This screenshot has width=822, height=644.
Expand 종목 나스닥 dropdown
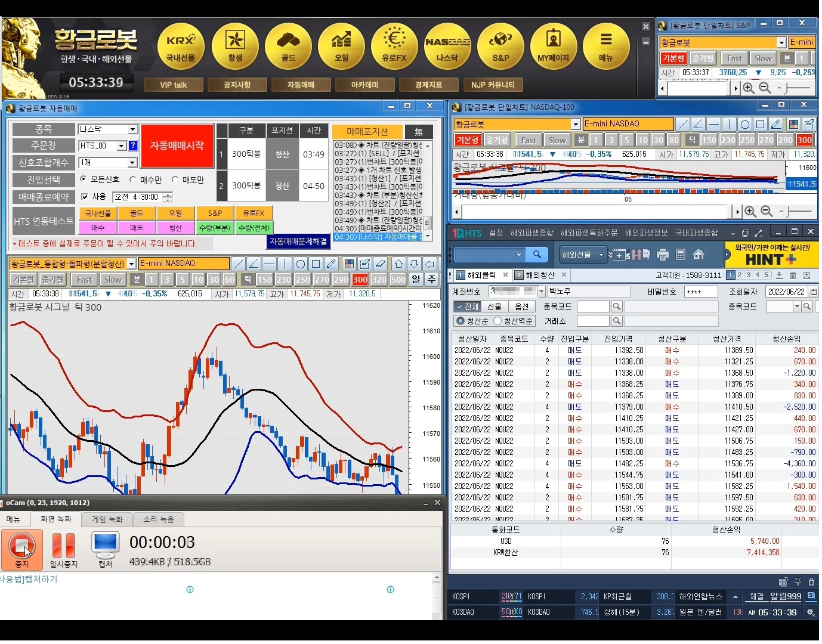pyautogui.click(x=133, y=129)
